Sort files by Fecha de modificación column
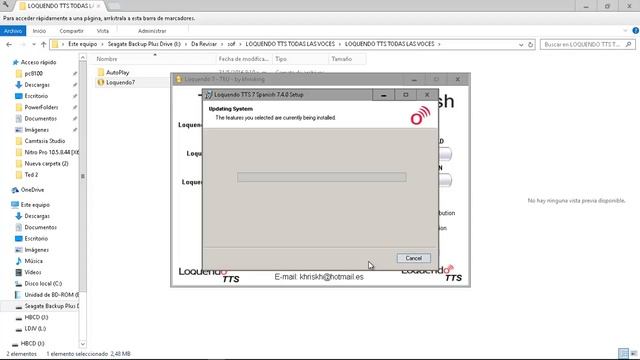The width and height of the screenshot is (640, 360). coord(244,59)
